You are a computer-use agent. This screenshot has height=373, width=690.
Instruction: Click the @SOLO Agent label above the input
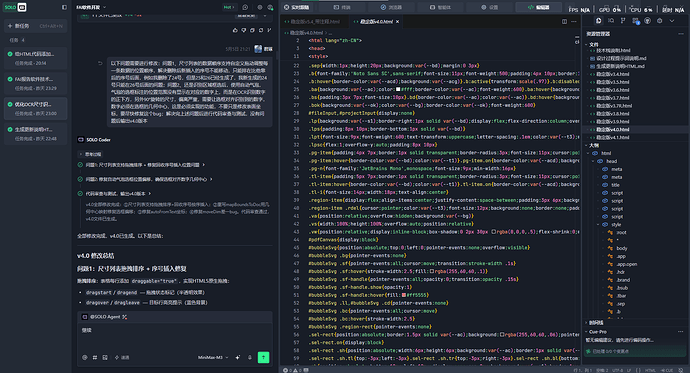tap(105, 317)
